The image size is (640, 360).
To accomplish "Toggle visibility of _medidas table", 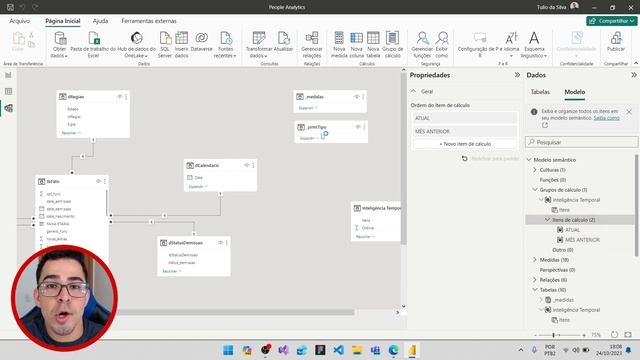I will tap(357, 97).
